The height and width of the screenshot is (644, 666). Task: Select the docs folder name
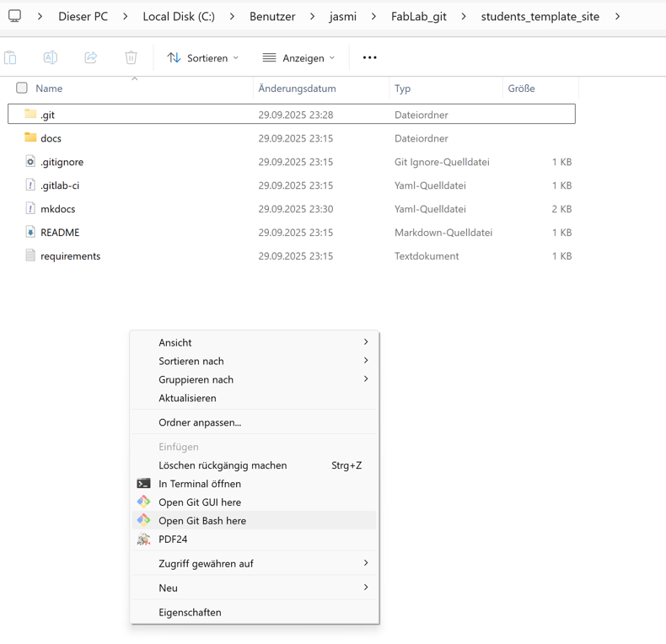pyautogui.click(x=51, y=138)
